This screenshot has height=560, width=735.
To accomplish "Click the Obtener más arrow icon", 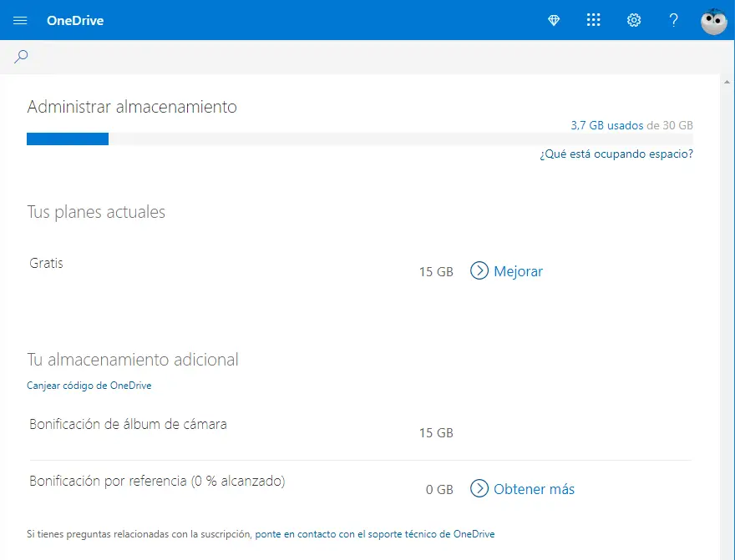I will [479, 488].
